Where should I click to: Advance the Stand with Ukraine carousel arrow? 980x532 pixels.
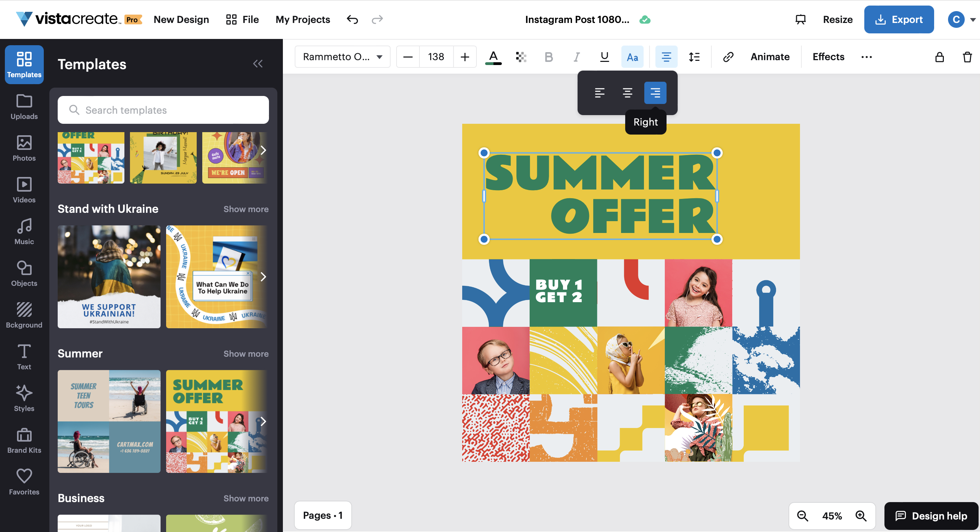[263, 277]
